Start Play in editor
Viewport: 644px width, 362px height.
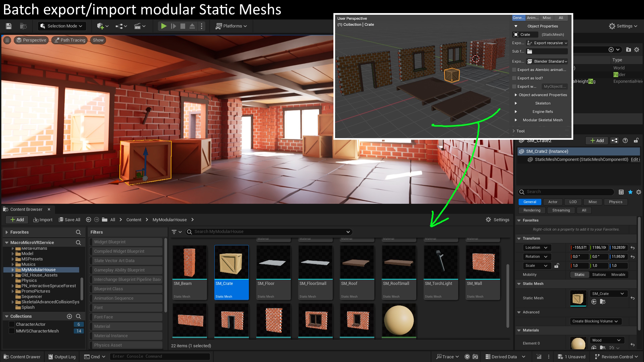click(x=164, y=26)
